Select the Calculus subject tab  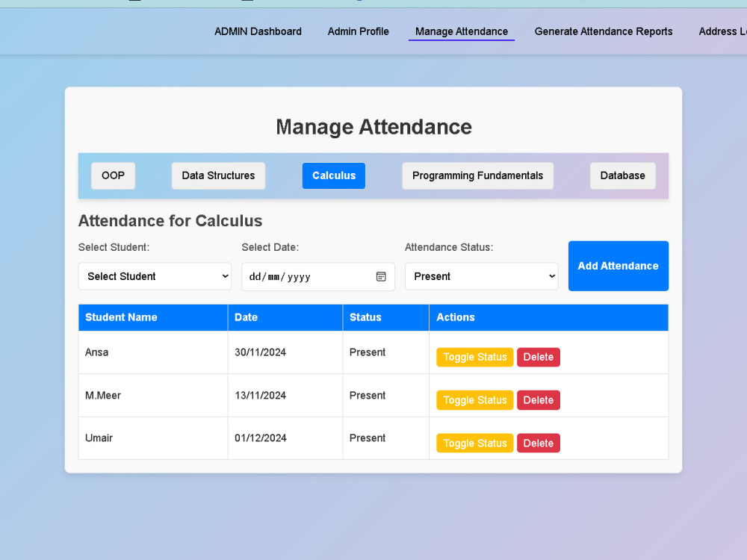tap(333, 175)
